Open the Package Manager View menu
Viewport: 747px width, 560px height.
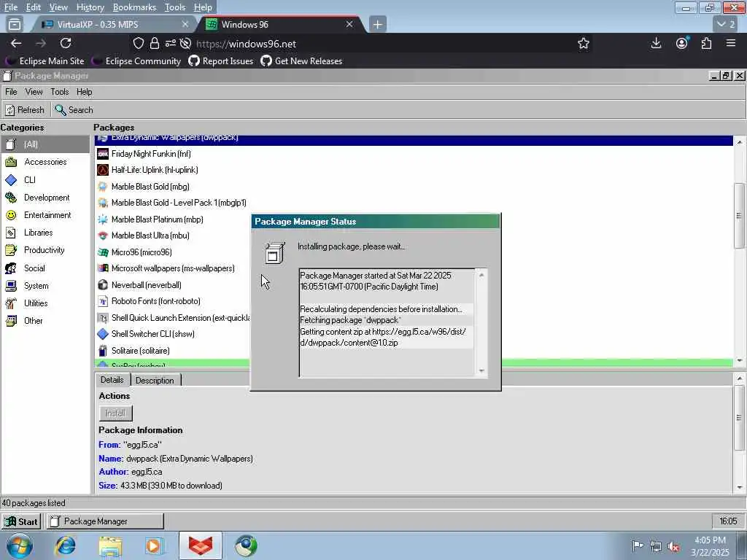[34, 92]
